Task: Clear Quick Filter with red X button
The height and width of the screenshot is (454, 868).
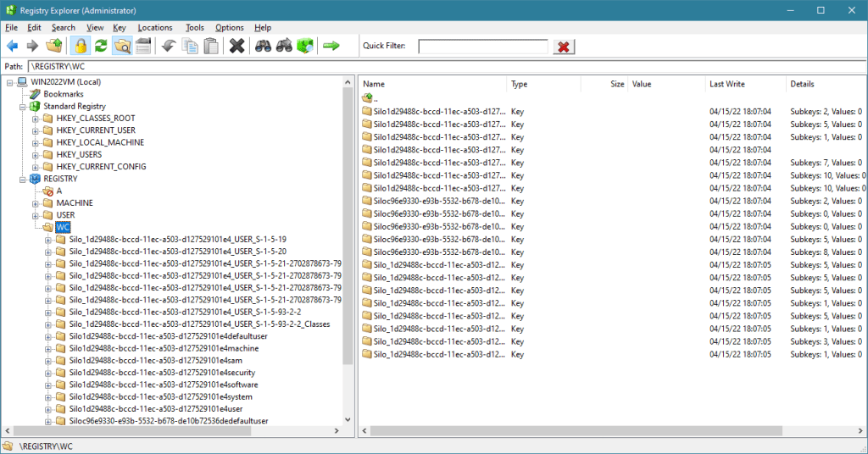Action: coord(564,47)
